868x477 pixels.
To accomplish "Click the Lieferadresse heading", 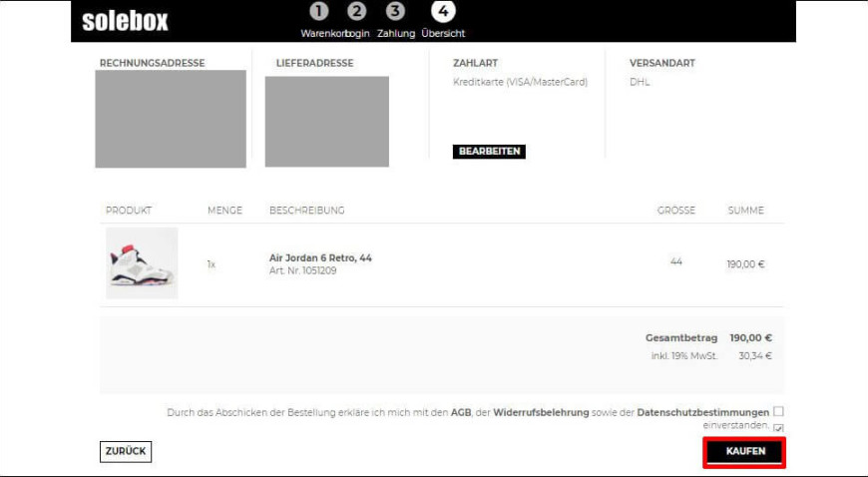I will pos(314,63).
